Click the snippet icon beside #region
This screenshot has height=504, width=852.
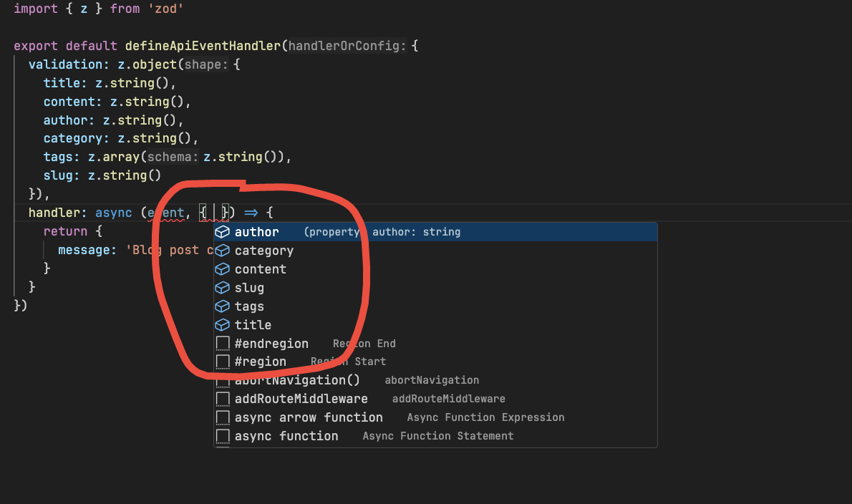point(223,362)
